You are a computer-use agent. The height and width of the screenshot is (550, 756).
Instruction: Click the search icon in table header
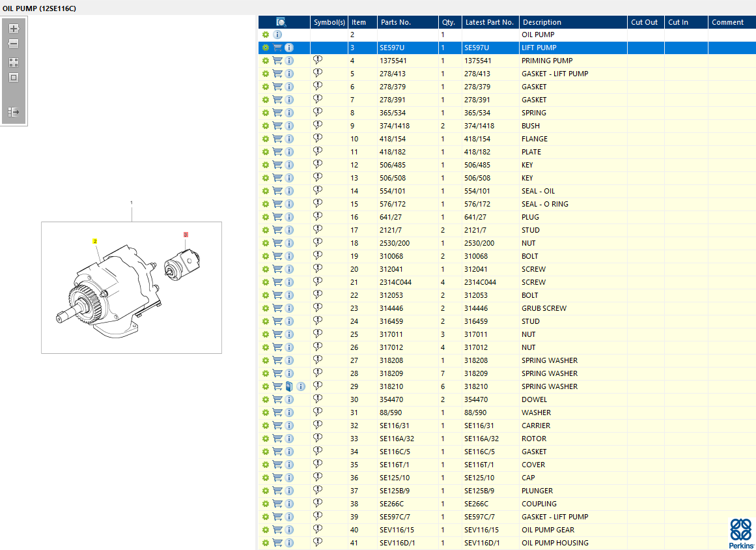tap(281, 22)
